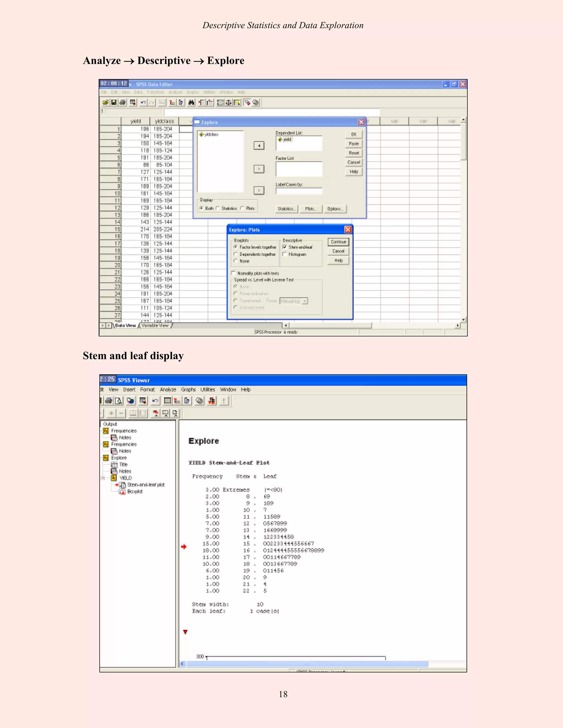Click the plus Expand icon in Viewer outline toolbar
Screen dimensions: 563x728
111,413
